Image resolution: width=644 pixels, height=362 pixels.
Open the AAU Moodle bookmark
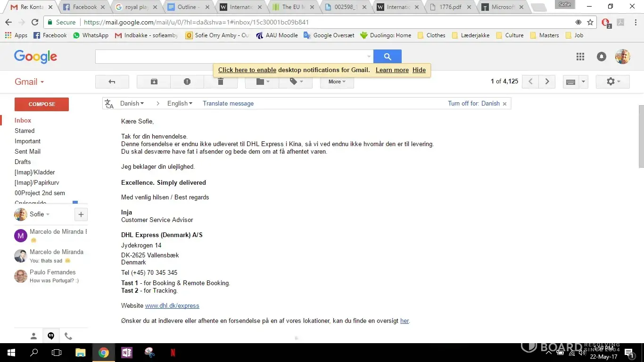click(277, 35)
